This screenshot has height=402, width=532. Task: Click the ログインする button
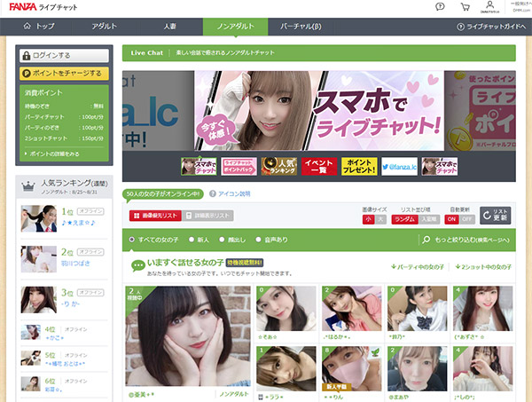tap(64, 55)
